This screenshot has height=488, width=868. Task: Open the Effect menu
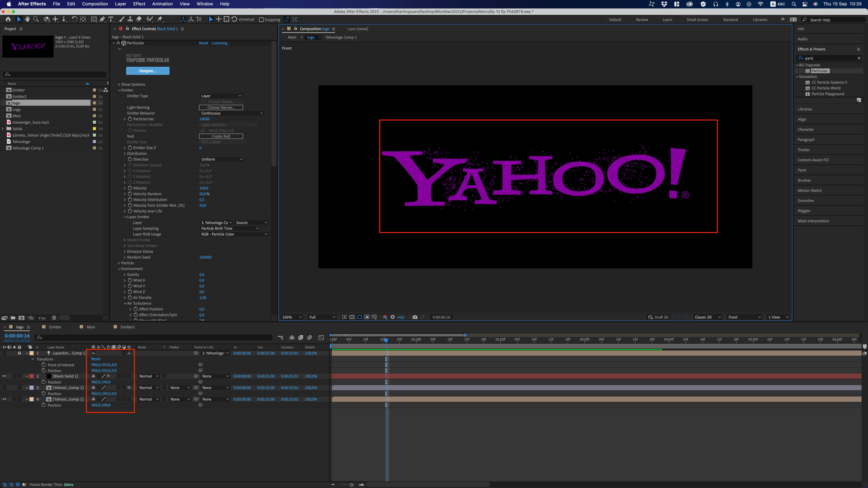(x=139, y=4)
